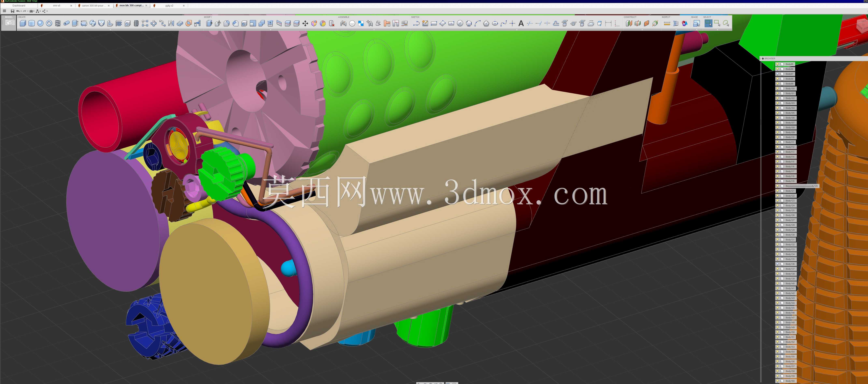Open the MODEL workspace dropdown
This screenshot has height=384, width=868.
(9, 23)
